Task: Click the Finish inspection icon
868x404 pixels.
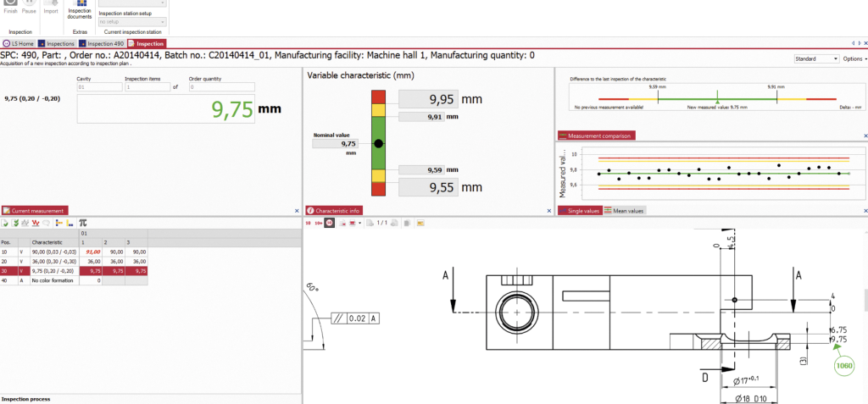Action: click(x=10, y=8)
